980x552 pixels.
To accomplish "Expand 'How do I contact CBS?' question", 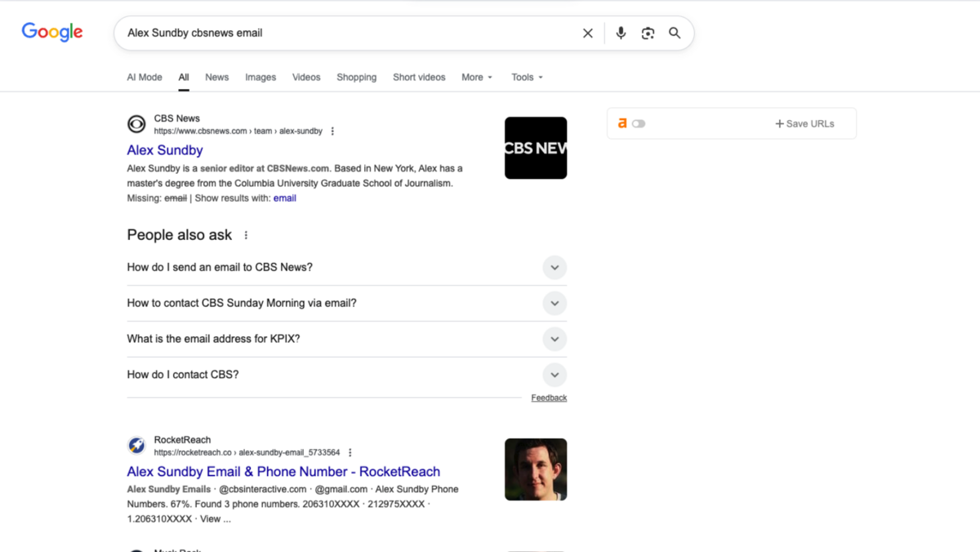I will pos(554,375).
